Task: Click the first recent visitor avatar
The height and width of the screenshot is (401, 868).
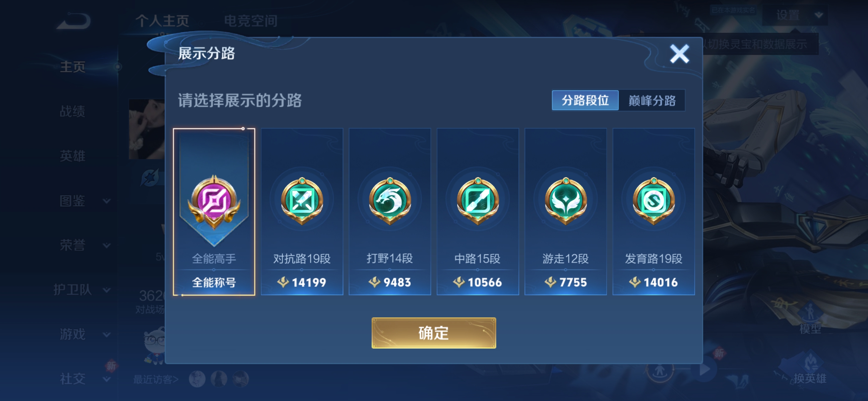Action: (x=197, y=379)
